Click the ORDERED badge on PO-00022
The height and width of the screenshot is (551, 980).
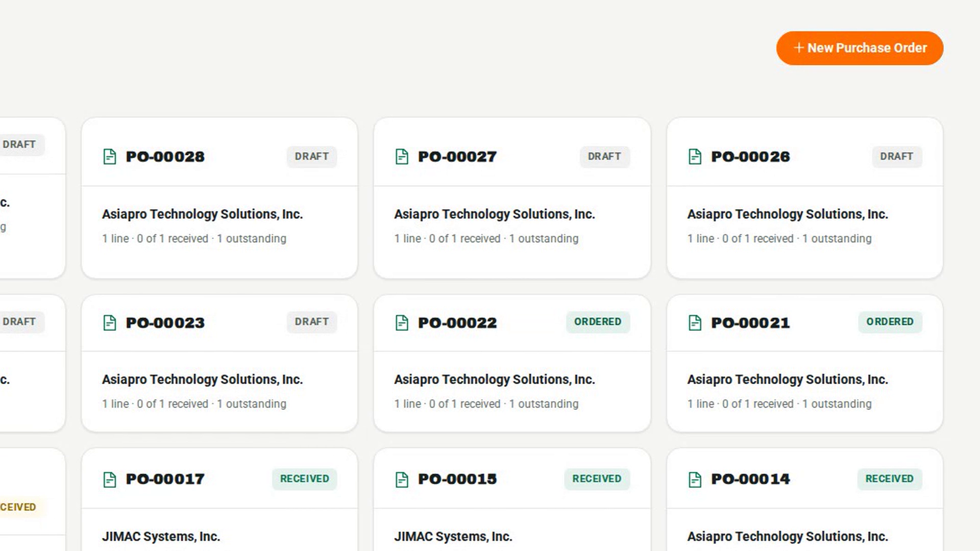(598, 322)
